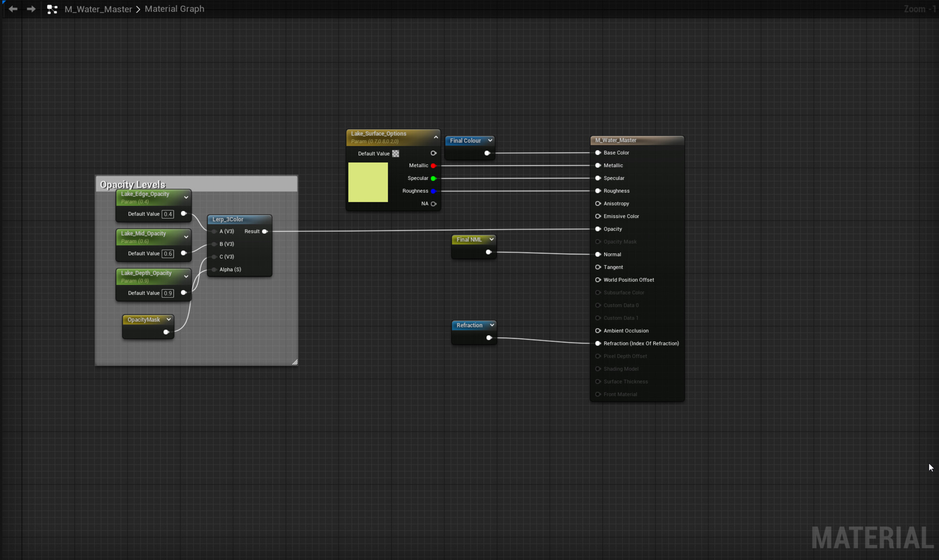Click the back navigation arrow
Image resolution: width=939 pixels, height=560 pixels.
coord(12,9)
